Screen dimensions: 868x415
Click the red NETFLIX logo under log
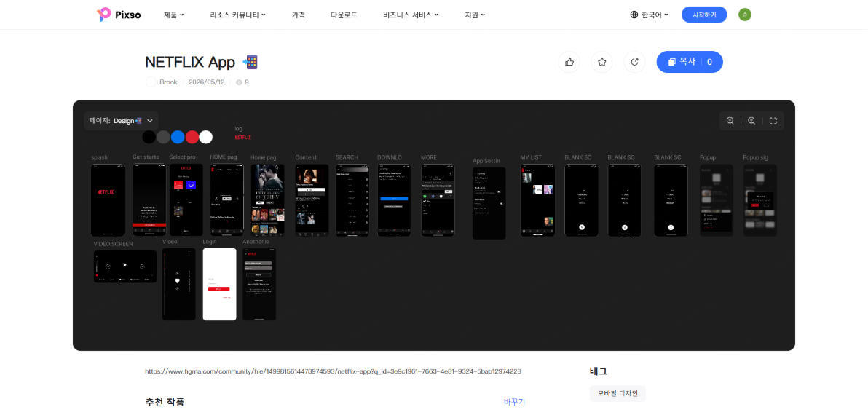[x=243, y=137]
